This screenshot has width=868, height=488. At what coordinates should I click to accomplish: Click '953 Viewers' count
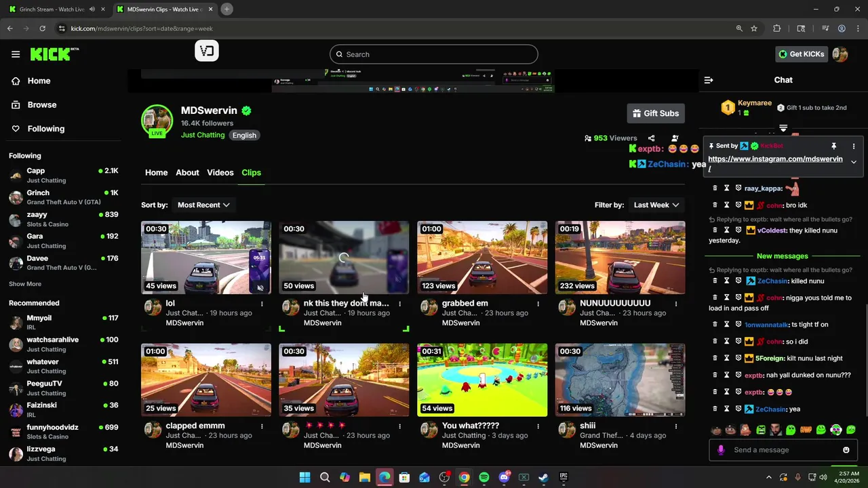point(610,138)
